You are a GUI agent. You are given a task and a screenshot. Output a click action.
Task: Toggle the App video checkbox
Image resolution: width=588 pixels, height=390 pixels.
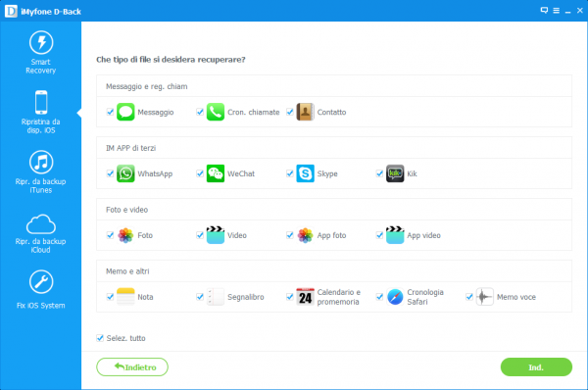[x=379, y=235]
